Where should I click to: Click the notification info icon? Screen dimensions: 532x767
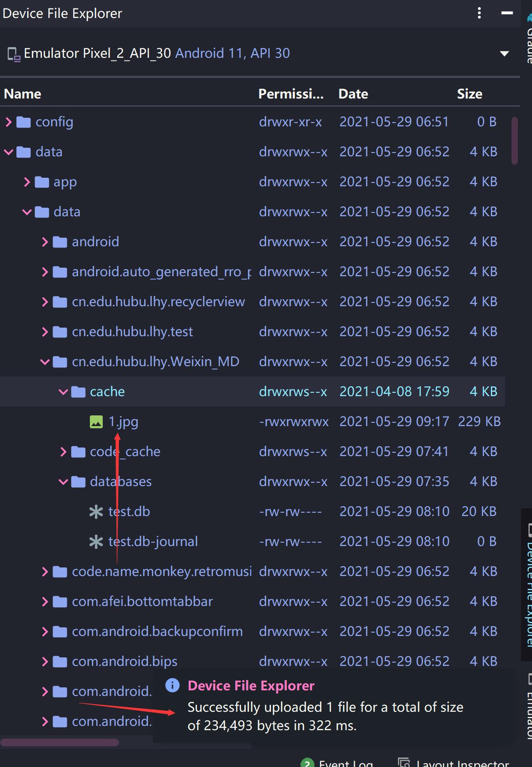pos(172,686)
